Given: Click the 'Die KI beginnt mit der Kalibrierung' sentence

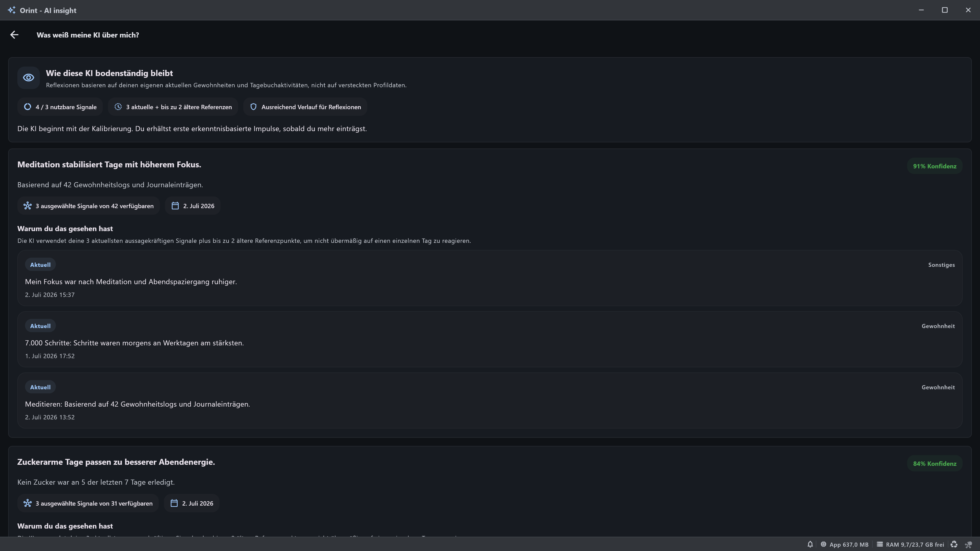Looking at the screenshot, I should (x=192, y=129).
